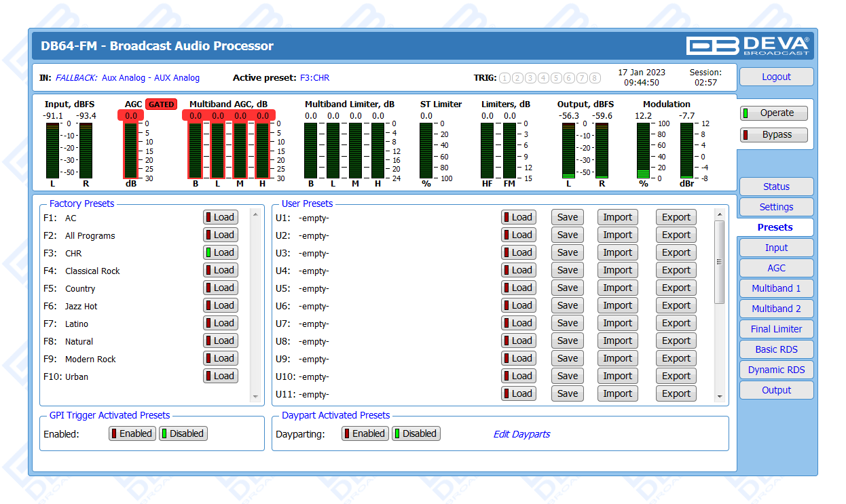Viewport: 846px width, 504px height.
Task: Go to the Final Limiter tab
Action: 776,329
